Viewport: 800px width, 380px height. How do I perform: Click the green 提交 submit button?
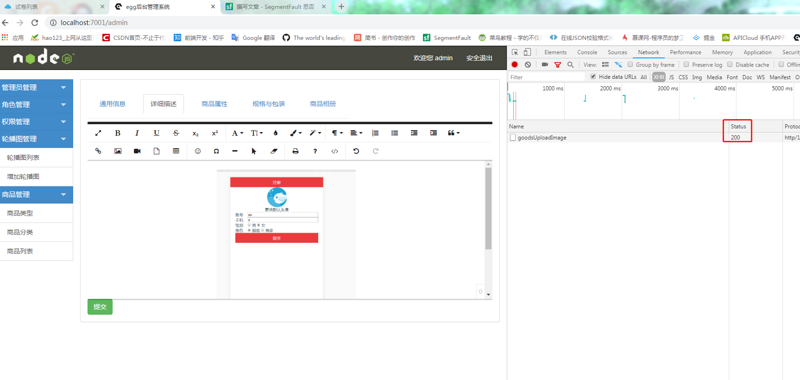click(100, 307)
